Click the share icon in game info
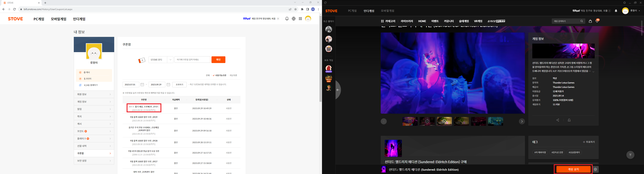644x174 pixels. [557, 120]
